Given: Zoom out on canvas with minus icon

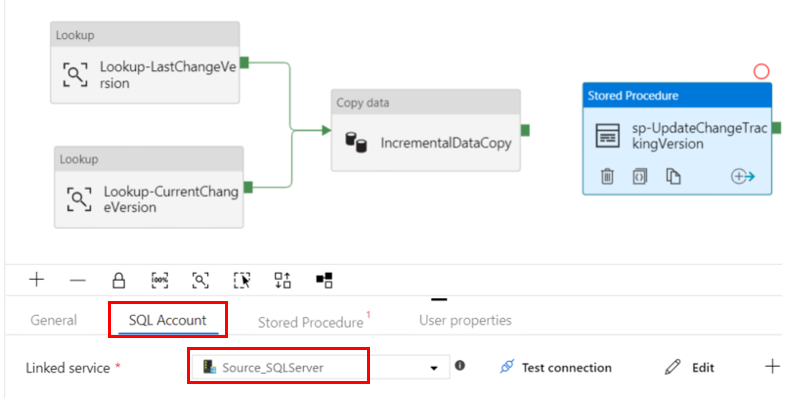Looking at the screenshot, I should 77,280.
